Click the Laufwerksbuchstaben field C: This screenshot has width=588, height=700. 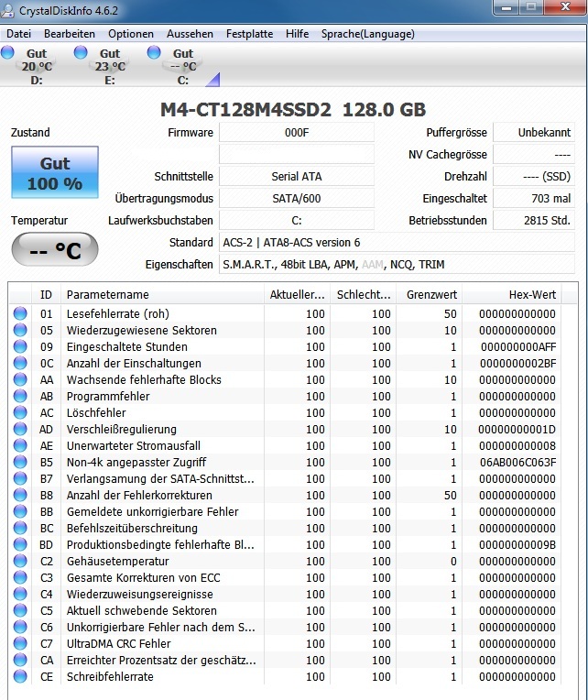point(297,220)
